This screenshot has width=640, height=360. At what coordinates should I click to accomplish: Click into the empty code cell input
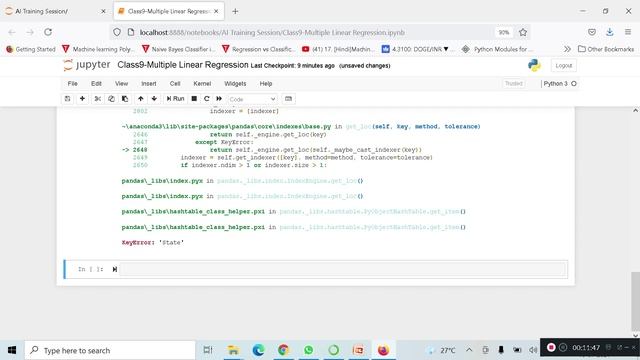(343, 269)
